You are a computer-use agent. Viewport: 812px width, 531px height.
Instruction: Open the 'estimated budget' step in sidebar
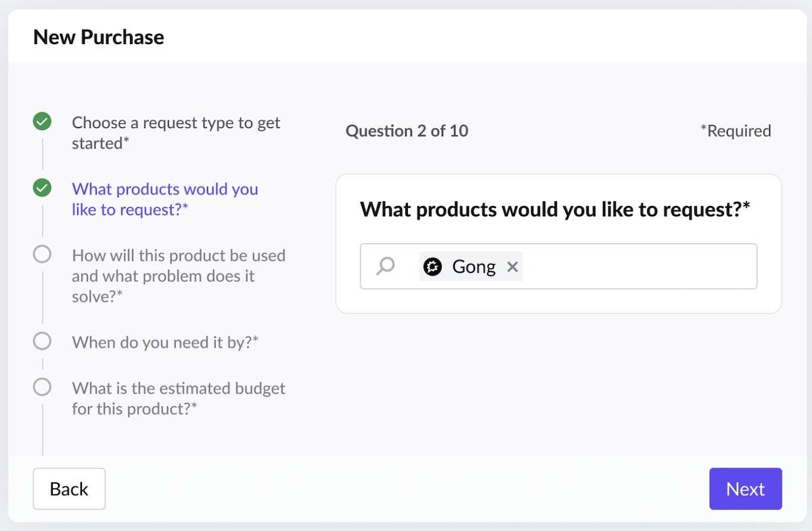click(179, 398)
